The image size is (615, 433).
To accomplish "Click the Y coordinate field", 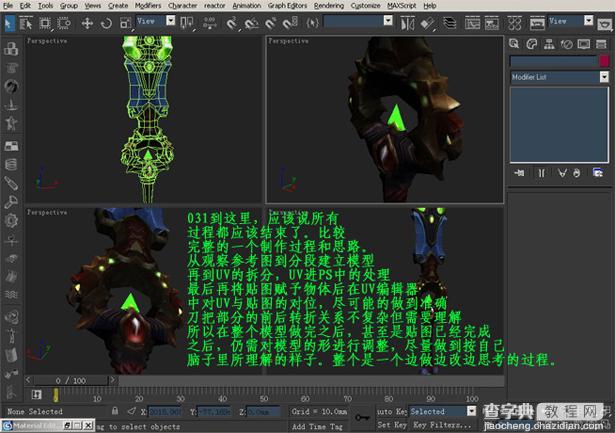I will click(x=214, y=411).
